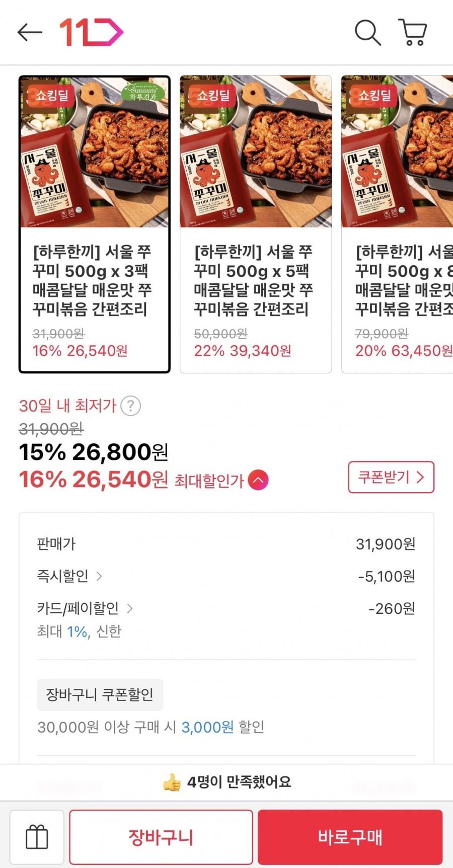Expand the 즉시할인 details chevron
This screenshot has width=453, height=868.
pos(99,576)
